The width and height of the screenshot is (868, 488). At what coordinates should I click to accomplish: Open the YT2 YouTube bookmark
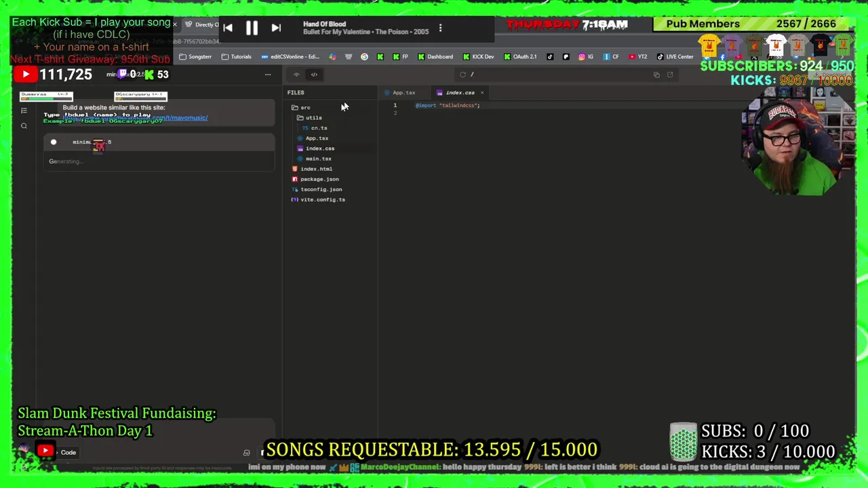tap(637, 57)
